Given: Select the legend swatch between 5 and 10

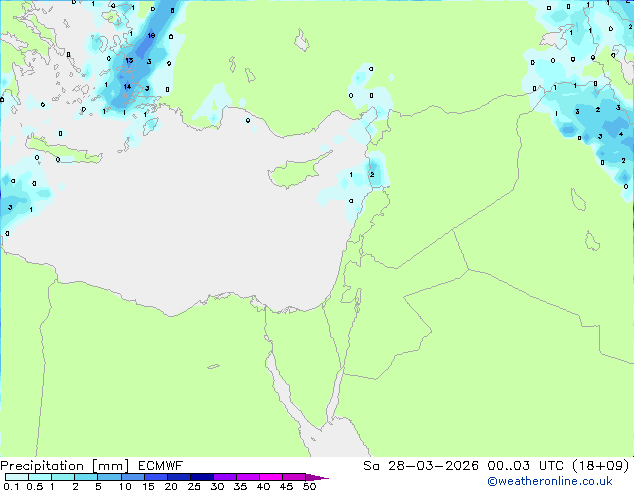Looking at the screenshot, I should [109, 477].
